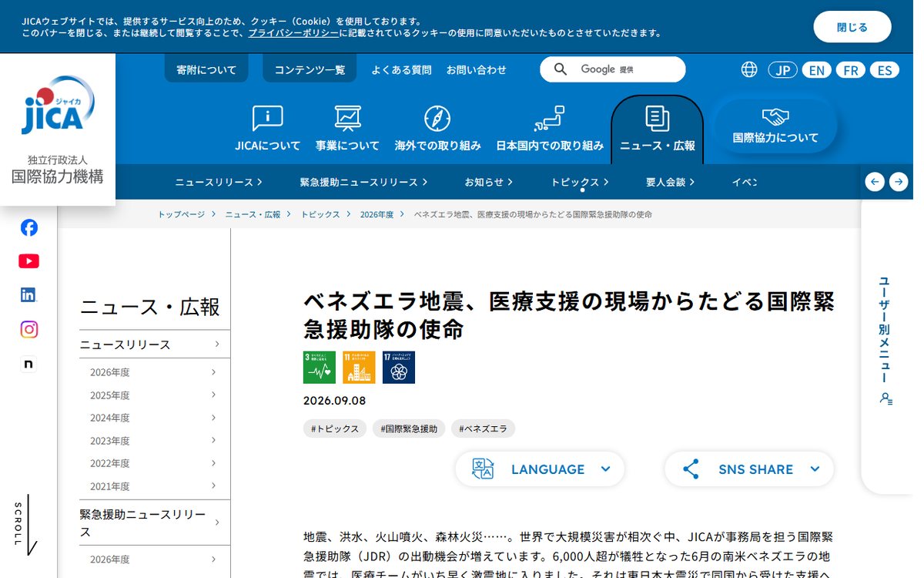
Task: Open 2024年度 in sidebar
Action: 155,418
